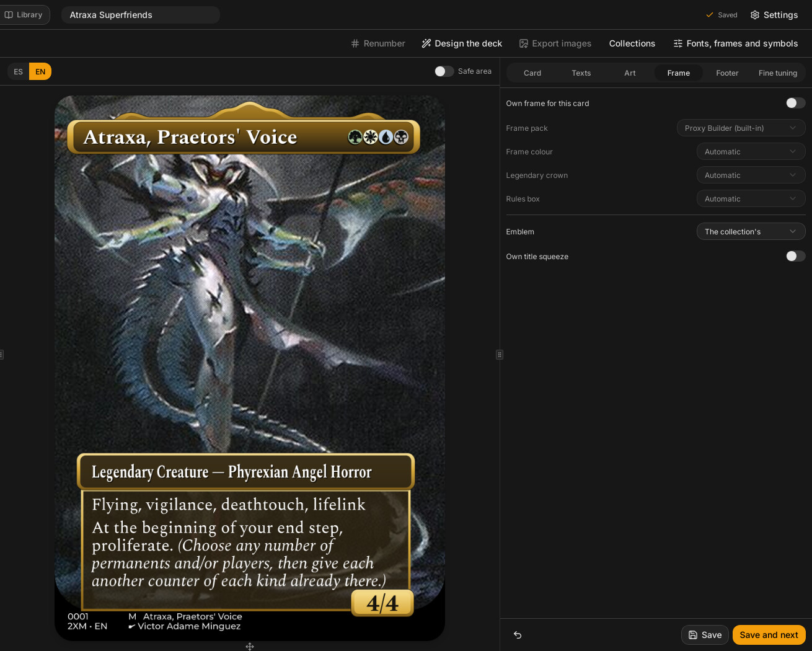The height and width of the screenshot is (651, 812).
Task: Click the Saved checkmark status
Action: [722, 15]
